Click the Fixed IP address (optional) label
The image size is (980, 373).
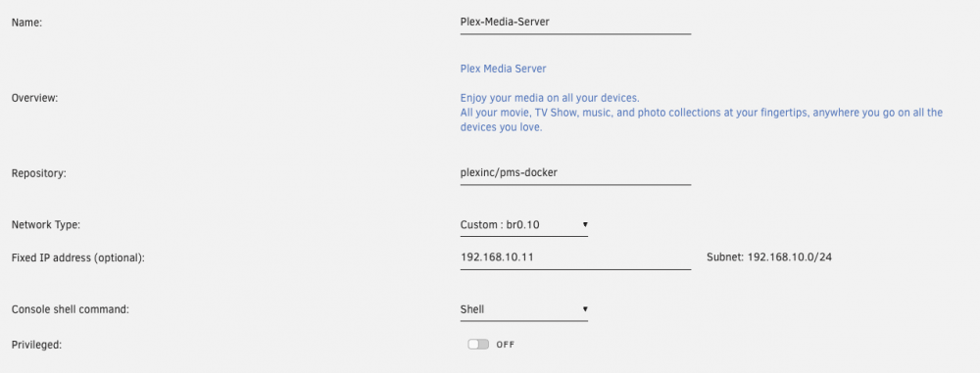pos(78,257)
